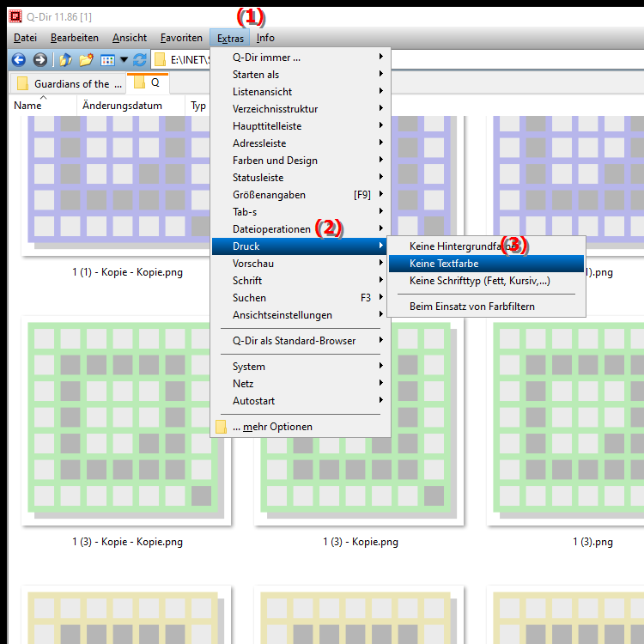
Task: Sort by the Name column header
Action: click(x=43, y=106)
